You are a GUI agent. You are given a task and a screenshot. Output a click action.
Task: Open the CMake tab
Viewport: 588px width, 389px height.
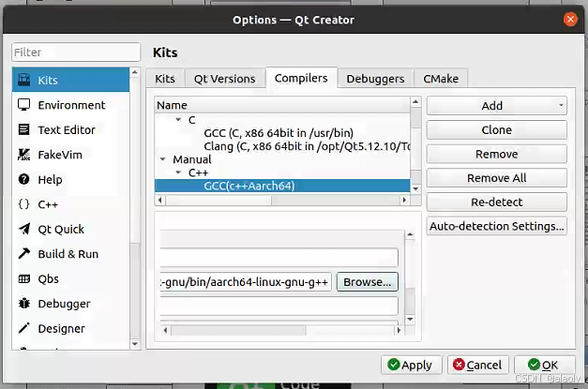point(441,79)
